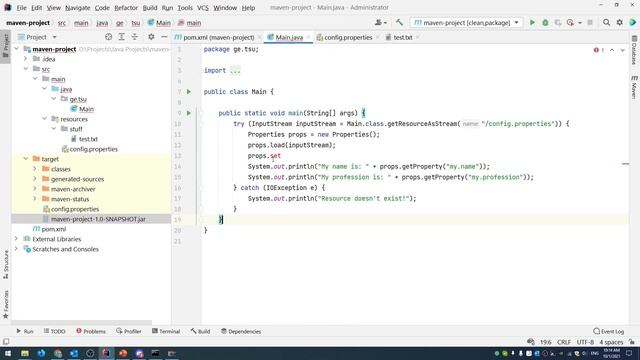The height and width of the screenshot is (360, 640).
Task: Select pom.xml in project tree
Action: pos(53,229)
